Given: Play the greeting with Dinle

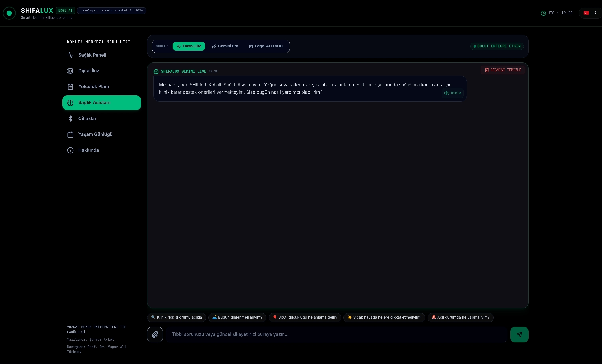Looking at the screenshot, I should [x=452, y=93].
